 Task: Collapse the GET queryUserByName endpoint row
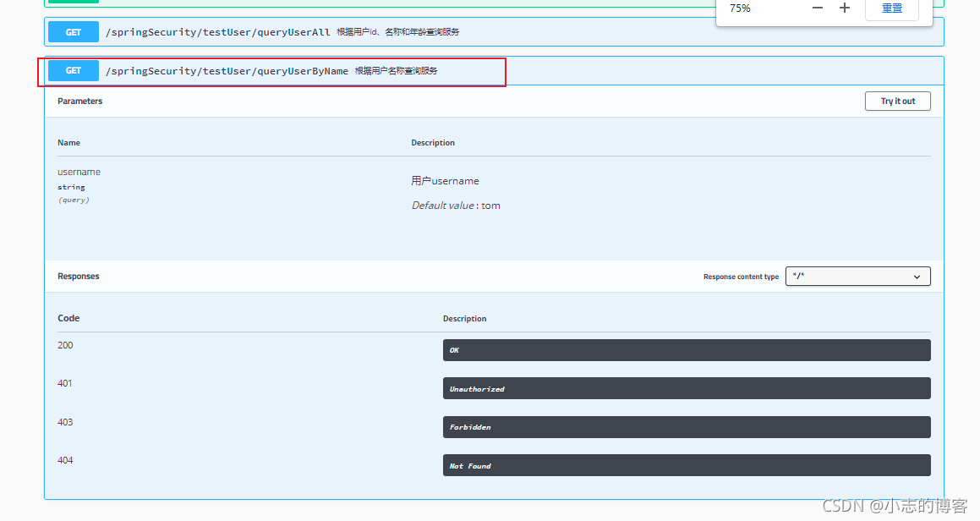[494, 71]
